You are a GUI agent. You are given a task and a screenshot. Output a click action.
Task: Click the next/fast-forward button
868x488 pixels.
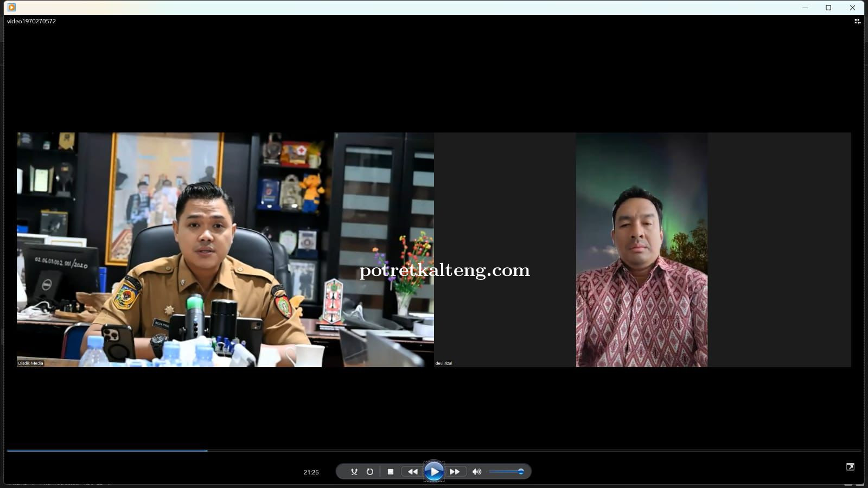tap(455, 472)
